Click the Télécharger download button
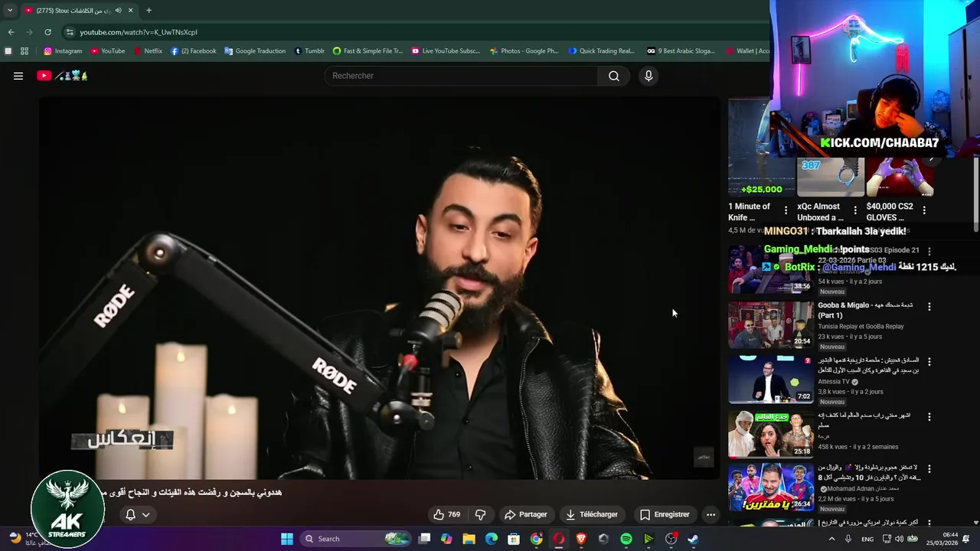The image size is (980, 551). point(591,514)
